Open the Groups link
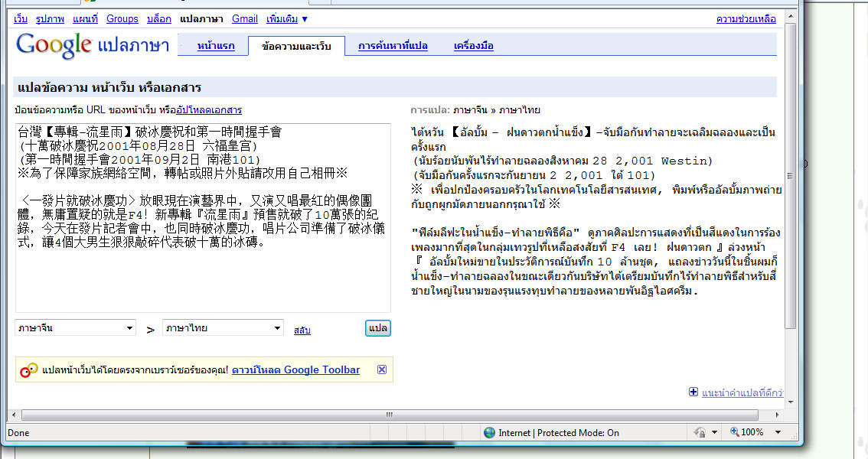The height and width of the screenshot is (459, 868). (122, 19)
